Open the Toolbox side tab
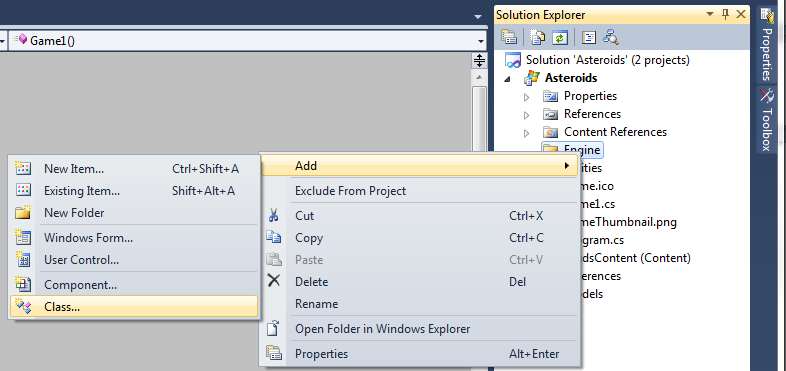The height and width of the screenshot is (371, 786). pos(767,120)
